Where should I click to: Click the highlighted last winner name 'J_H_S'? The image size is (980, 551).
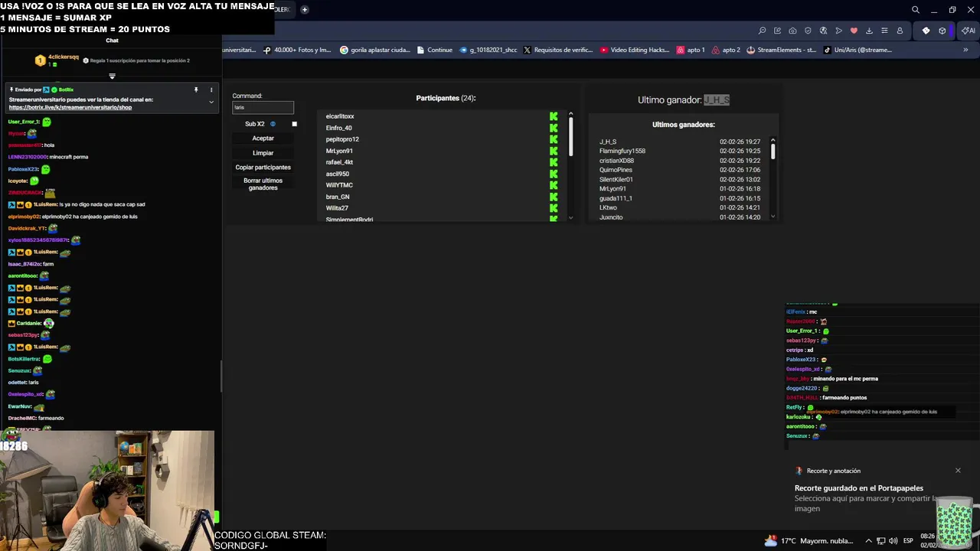click(717, 100)
